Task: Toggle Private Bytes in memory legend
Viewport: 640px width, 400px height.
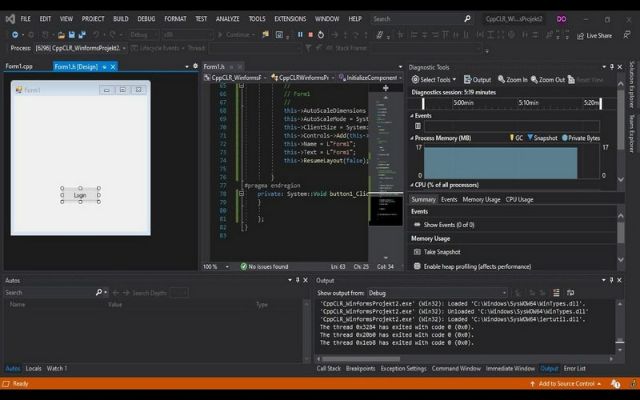Action: click(x=581, y=138)
